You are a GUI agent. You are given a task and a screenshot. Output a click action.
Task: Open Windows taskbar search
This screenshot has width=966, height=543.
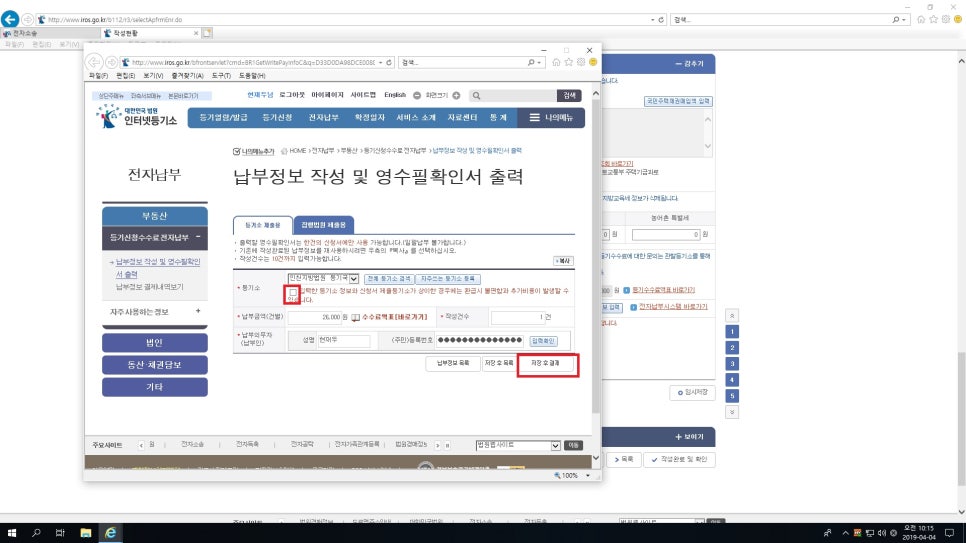tap(36, 533)
